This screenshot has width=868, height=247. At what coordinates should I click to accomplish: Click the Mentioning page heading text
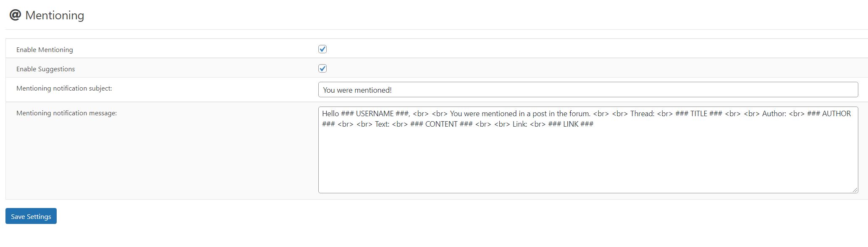(55, 16)
